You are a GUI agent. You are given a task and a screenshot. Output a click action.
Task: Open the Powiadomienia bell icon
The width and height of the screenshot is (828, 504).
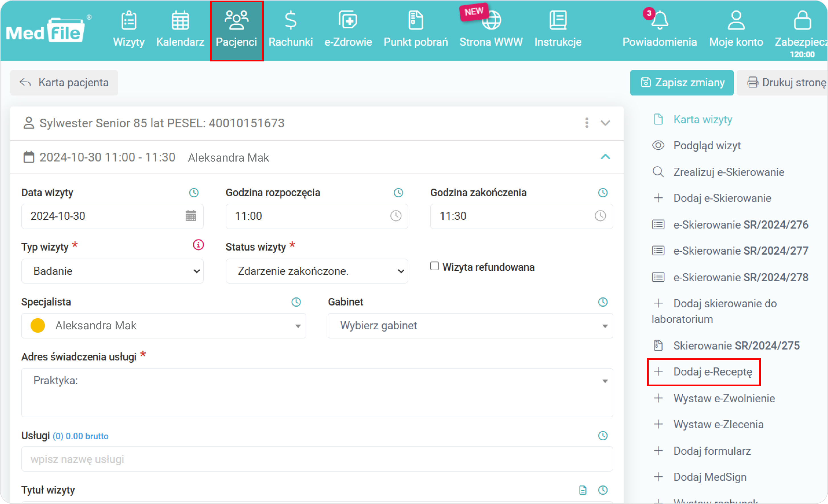(x=659, y=21)
